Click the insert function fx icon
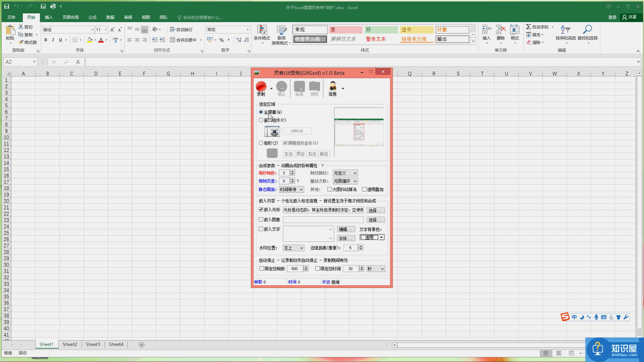644x362 pixels. pos(78,62)
